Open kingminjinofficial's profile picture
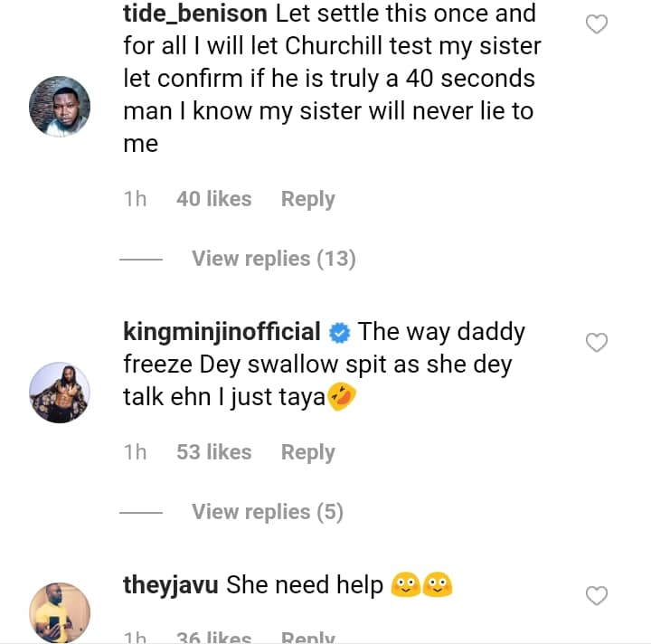651x644 pixels. click(60, 393)
